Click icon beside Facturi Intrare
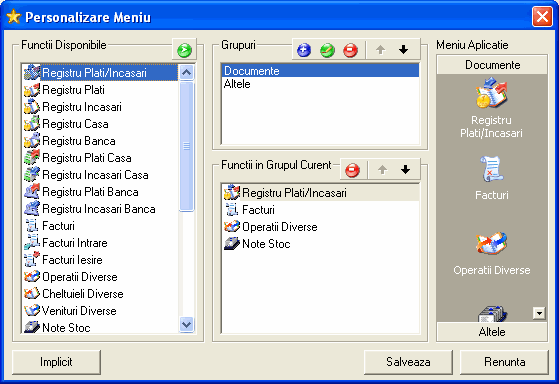 tap(32, 243)
